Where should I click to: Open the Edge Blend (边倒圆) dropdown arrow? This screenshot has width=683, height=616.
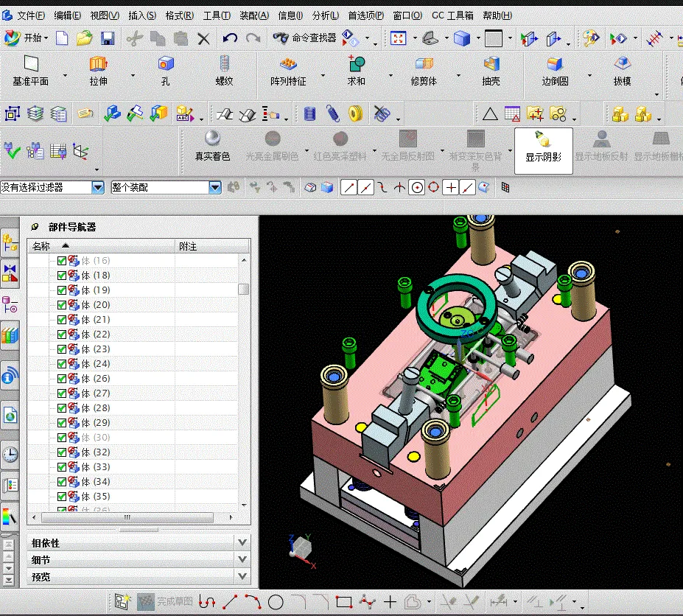coord(589,75)
